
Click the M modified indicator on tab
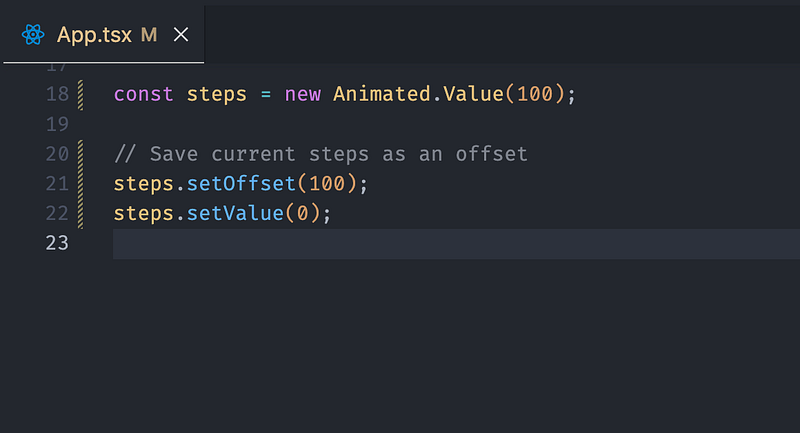(x=149, y=35)
